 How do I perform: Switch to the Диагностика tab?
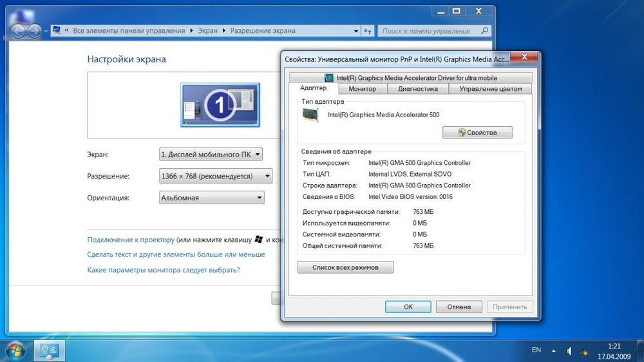pos(418,89)
